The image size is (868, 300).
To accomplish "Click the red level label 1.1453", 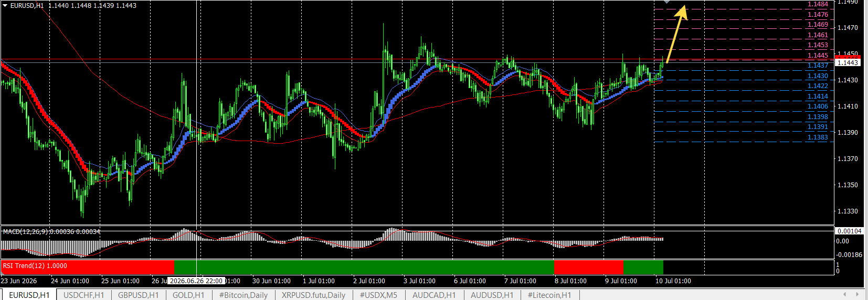I will [x=818, y=45].
